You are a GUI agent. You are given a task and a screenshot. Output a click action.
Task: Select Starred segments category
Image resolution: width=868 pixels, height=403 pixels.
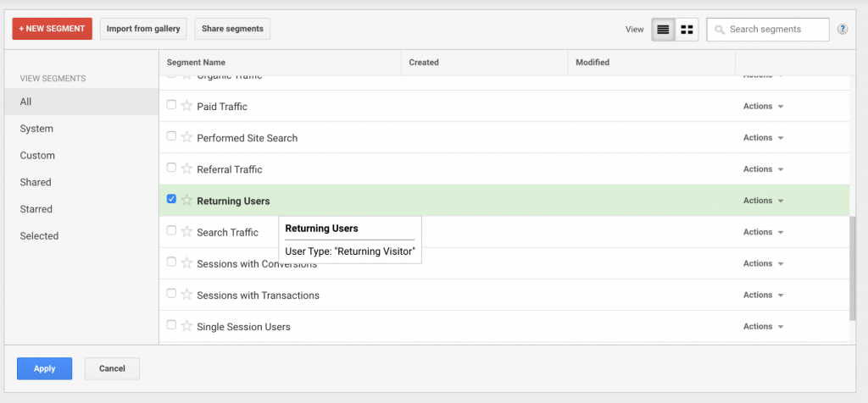point(82,209)
